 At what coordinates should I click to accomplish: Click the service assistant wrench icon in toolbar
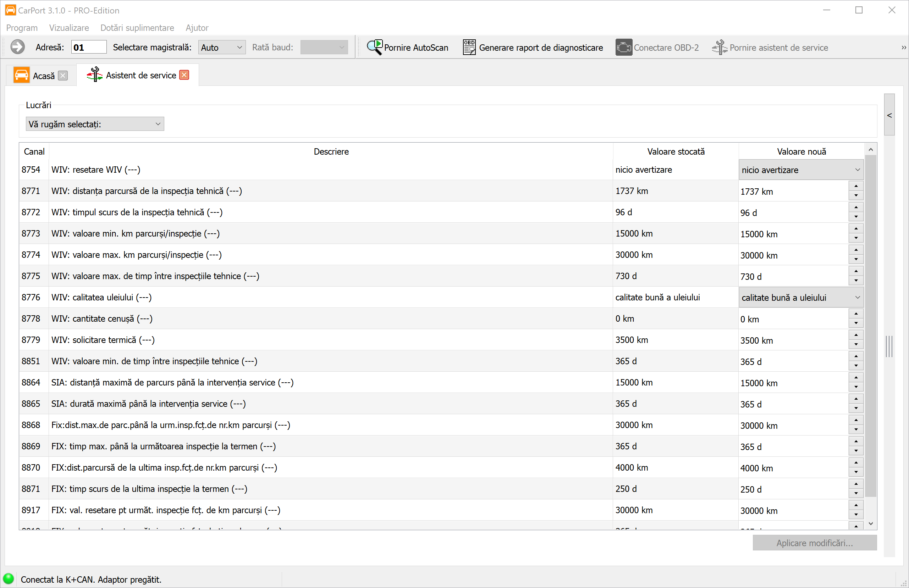click(x=720, y=48)
